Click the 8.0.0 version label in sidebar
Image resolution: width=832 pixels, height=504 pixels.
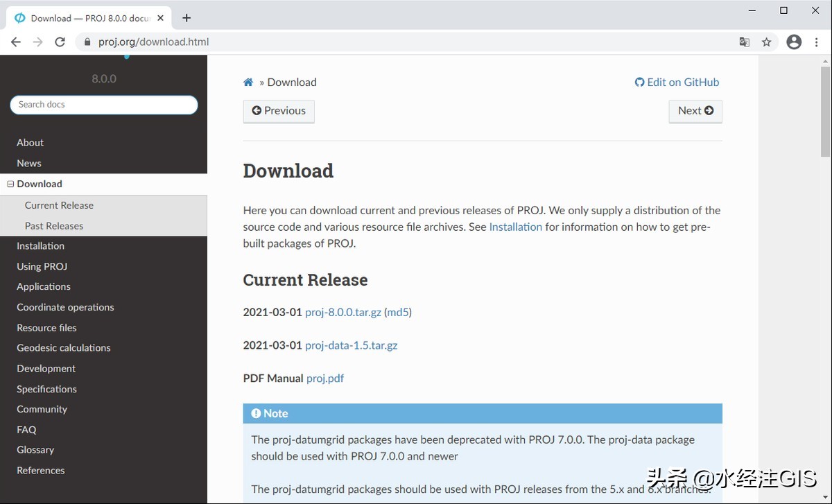tap(104, 78)
